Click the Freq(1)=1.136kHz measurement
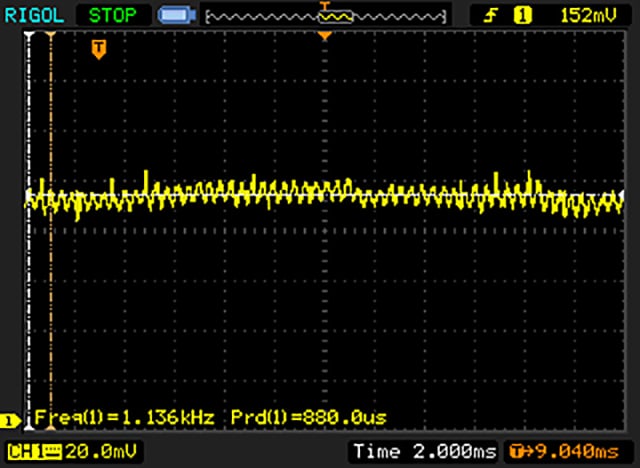 click(x=124, y=417)
